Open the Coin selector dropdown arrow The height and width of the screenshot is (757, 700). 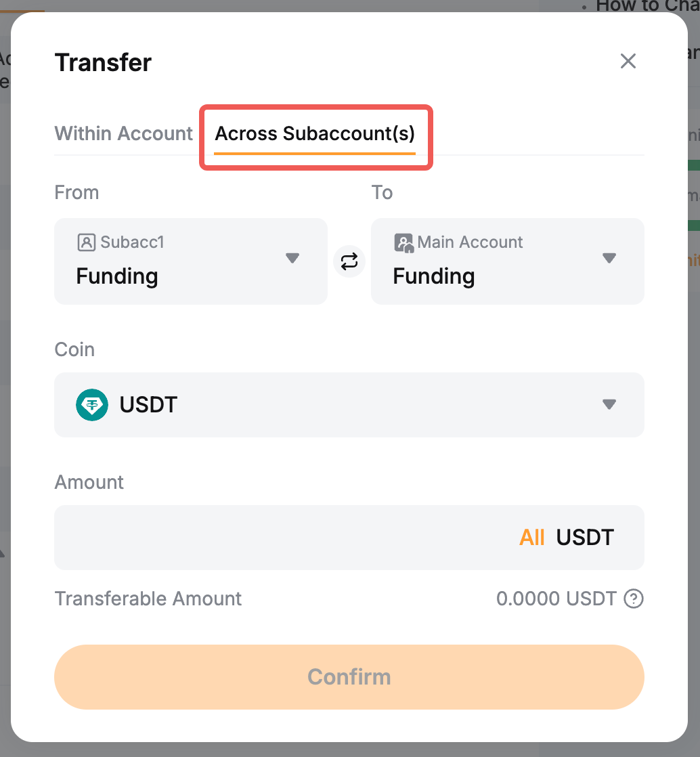[x=609, y=405]
